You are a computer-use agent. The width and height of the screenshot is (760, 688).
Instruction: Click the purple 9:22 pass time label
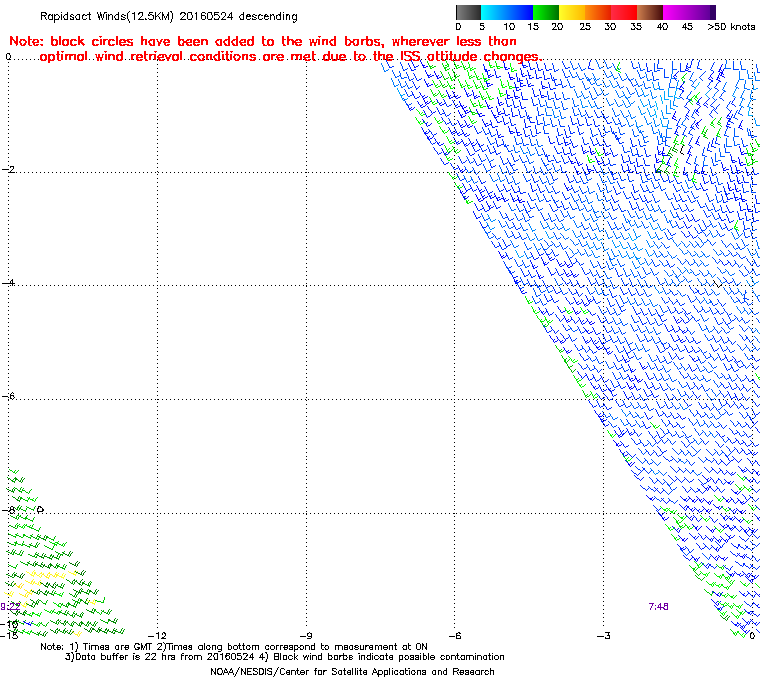(x=10, y=606)
